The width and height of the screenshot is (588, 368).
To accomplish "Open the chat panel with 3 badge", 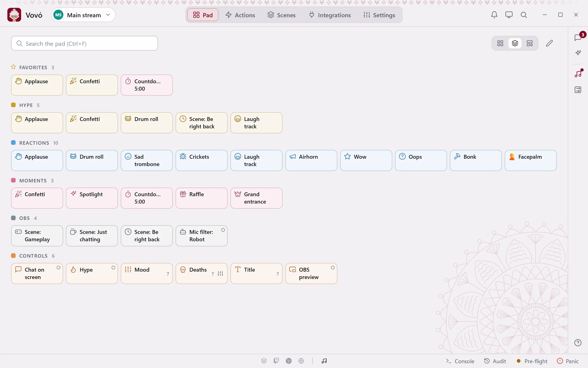I will [x=578, y=37].
